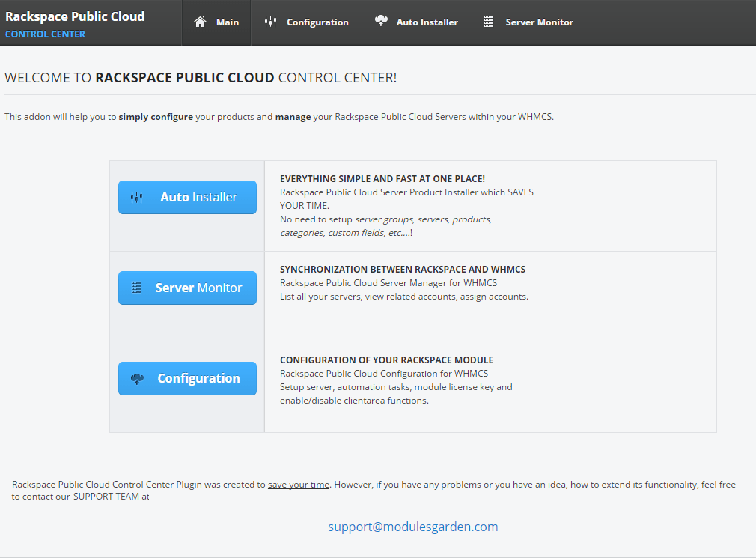The width and height of the screenshot is (756, 558).
Task: Open the Main tab in top navigation
Action: point(216,22)
